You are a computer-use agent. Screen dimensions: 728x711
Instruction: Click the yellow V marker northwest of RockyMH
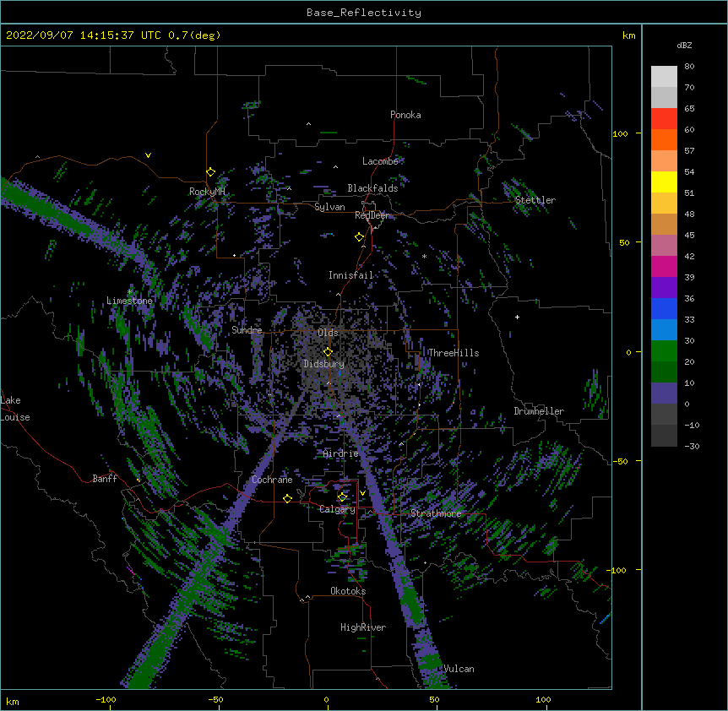pyautogui.click(x=148, y=155)
